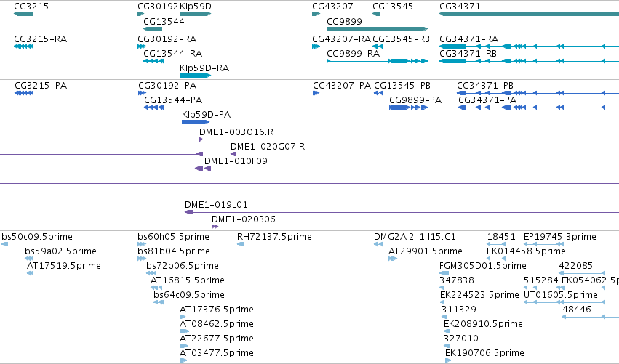Viewport: 619px width, 364px height.
Task: Select EST bs50c09.5prime
Action: coord(37,237)
